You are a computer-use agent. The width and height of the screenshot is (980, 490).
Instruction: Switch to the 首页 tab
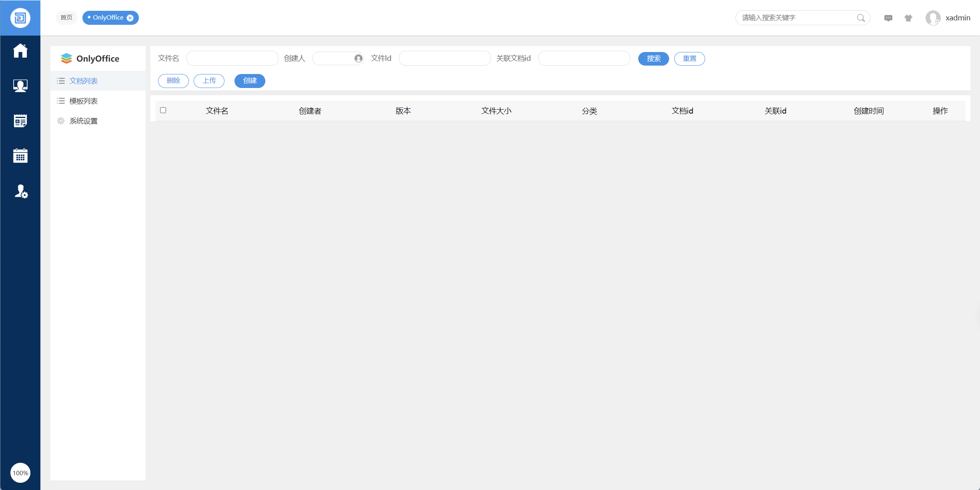(x=66, y=18)
